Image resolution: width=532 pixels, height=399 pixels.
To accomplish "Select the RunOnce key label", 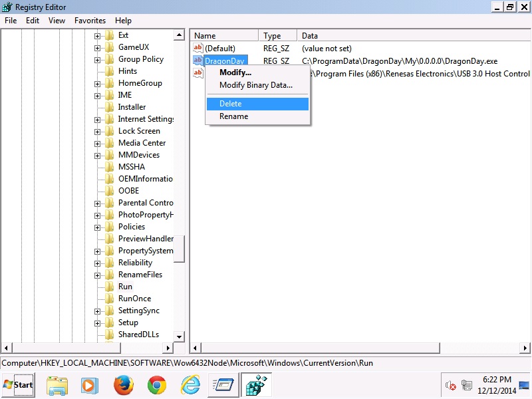I will (135, 299).
